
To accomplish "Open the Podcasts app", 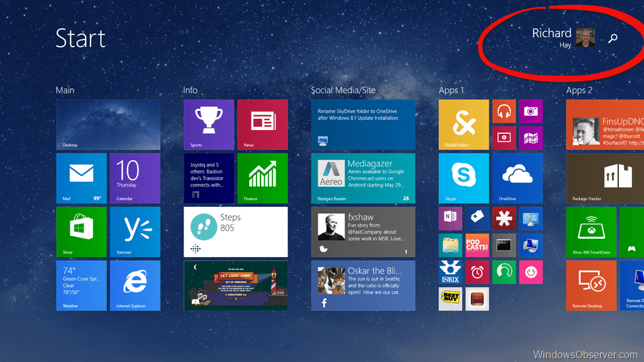I will click(x=477, y=245).
